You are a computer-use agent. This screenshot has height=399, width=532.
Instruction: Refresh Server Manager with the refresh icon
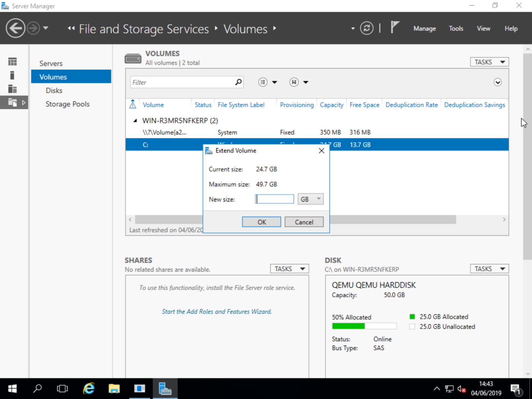pyautogui.click(x=366, y=28)
